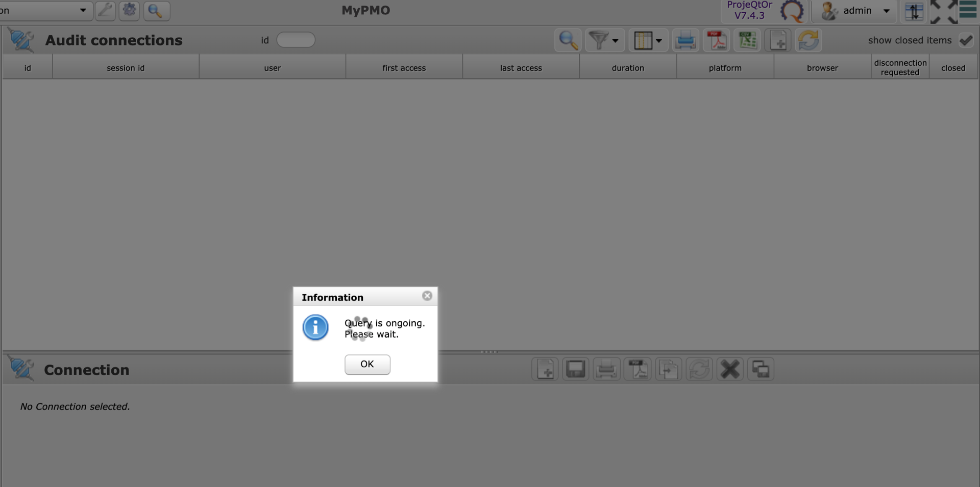Open the hamburger menu at top right
980x487 pixels.
pyautogui.click(x=968, y=10)
